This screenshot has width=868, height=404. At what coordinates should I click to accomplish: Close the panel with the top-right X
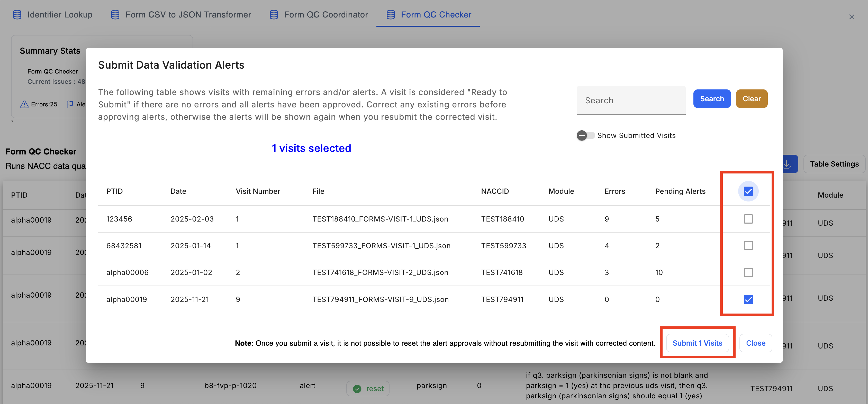click(852, 17)
